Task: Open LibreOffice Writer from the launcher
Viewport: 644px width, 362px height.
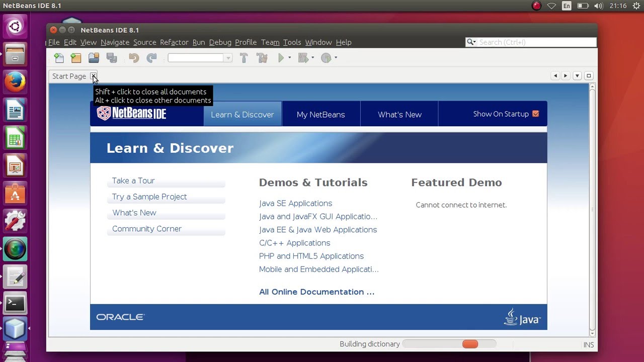Action: (x=15, y=110)
